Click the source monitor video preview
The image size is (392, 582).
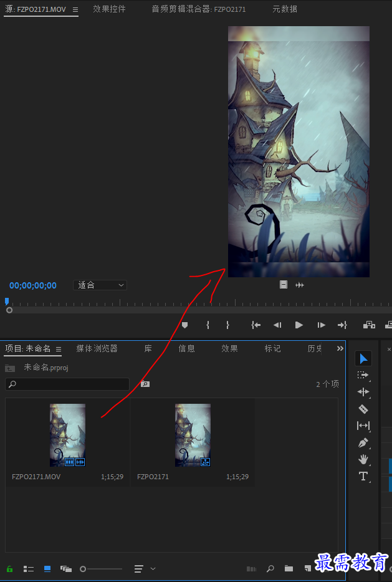tap(299, 151)
